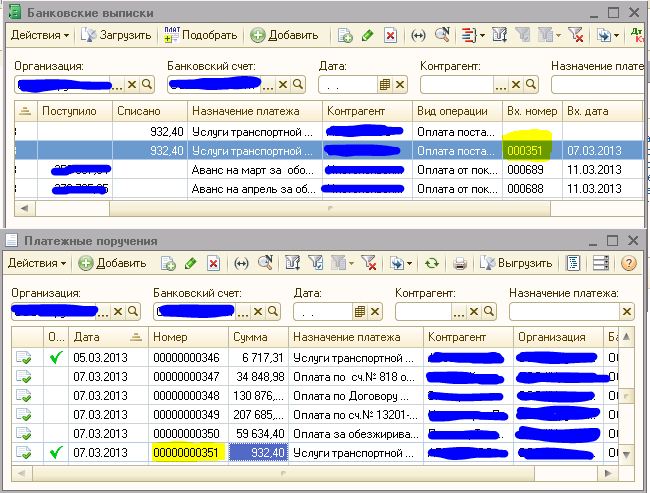Viewport: 650px width, 493px height.
Task: Open Организация selection ellipsis in Платежные поручения
Action: (x=103, y=312)
